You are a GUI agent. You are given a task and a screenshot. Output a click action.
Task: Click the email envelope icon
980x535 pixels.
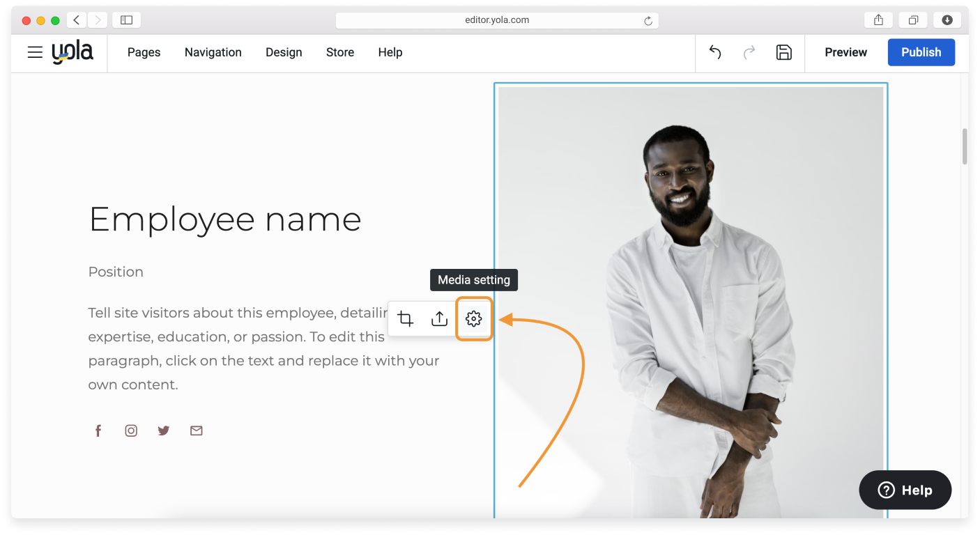point(196,430)
